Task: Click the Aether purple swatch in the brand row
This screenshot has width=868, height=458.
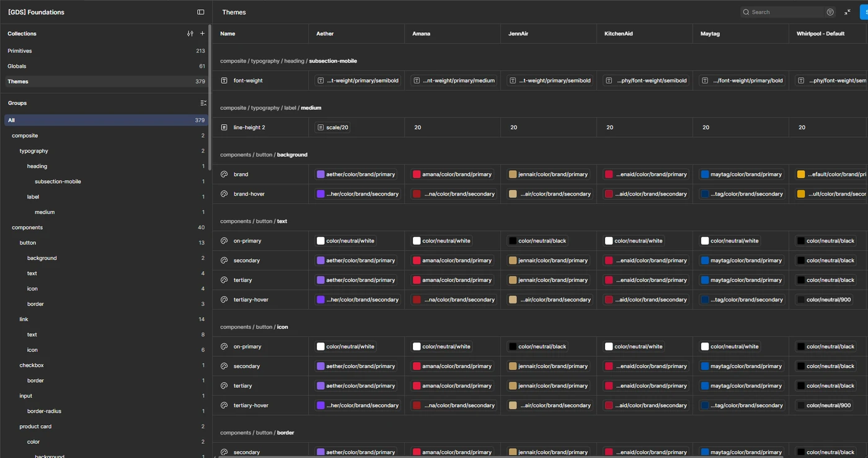Action: [321, 174]
